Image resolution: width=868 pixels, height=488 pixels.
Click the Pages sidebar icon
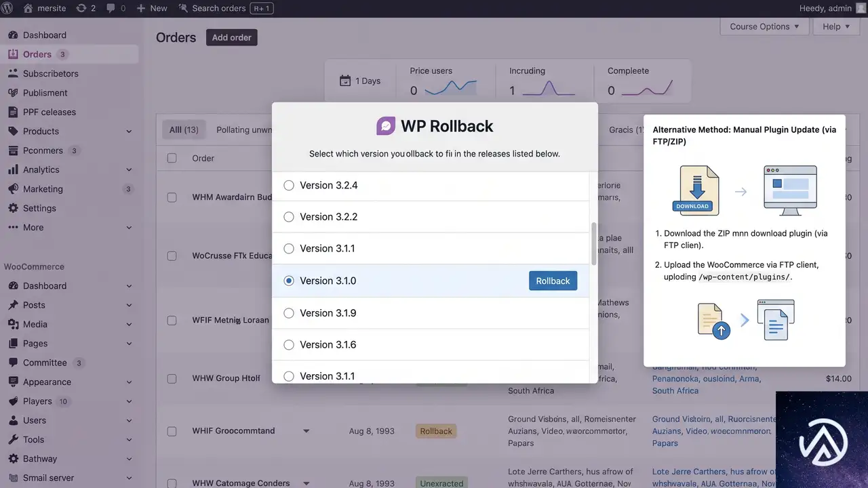pos(13,344)
